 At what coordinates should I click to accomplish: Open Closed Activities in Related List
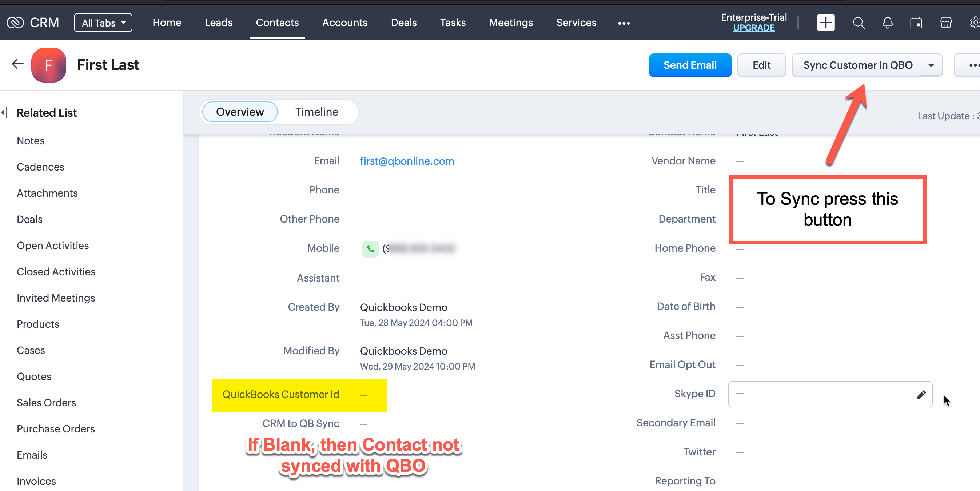click(56, 272)
